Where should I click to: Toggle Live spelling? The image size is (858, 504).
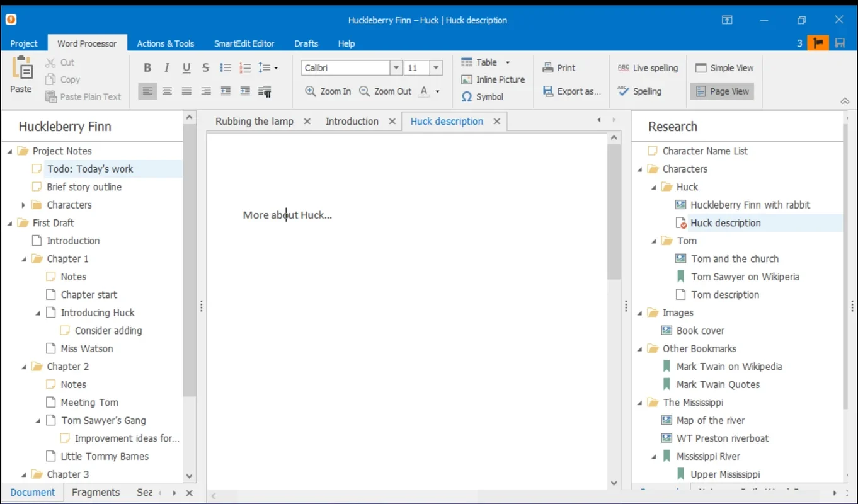pyautogui.click(x=648, y=68)
